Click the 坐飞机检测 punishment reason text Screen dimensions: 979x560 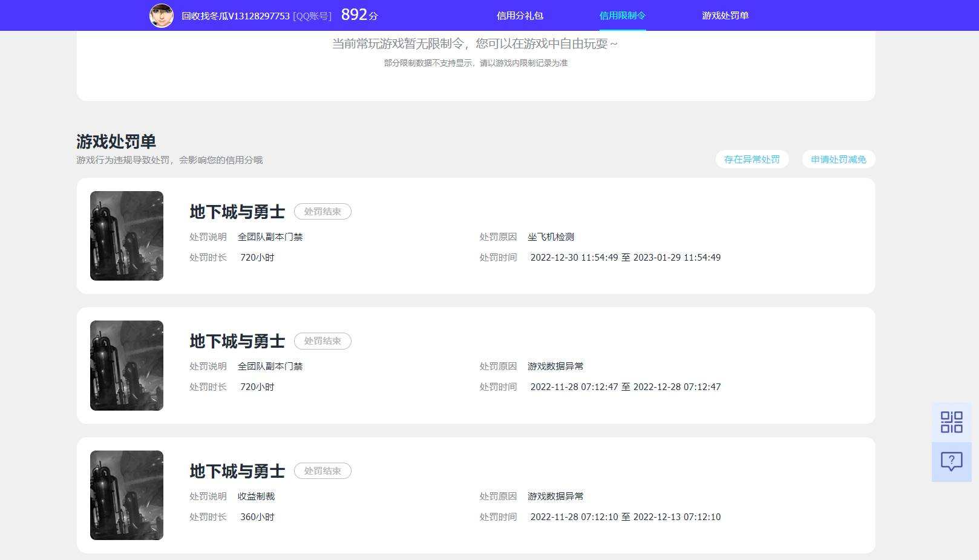click(551, 237)
